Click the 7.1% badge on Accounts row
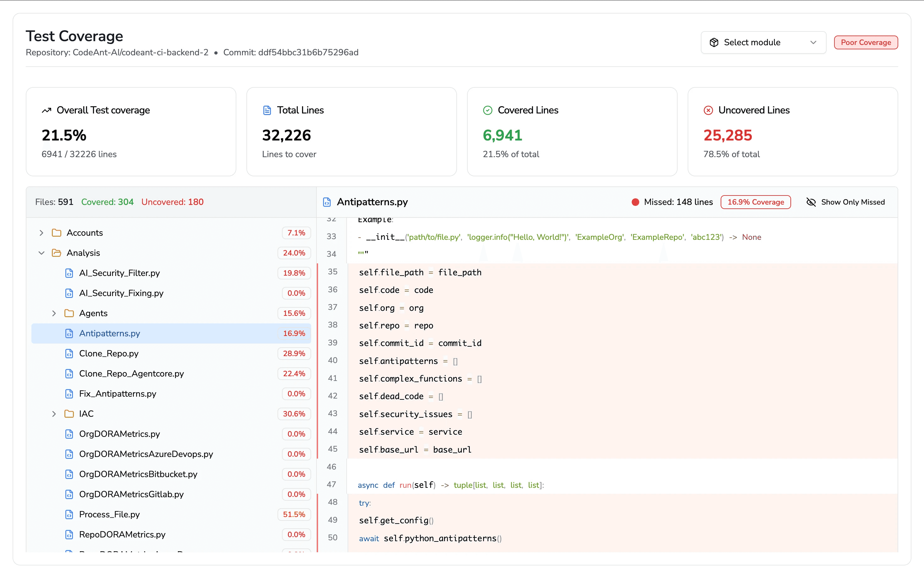The height and width of the screenshot is (578, 924). tap(296, 233)
